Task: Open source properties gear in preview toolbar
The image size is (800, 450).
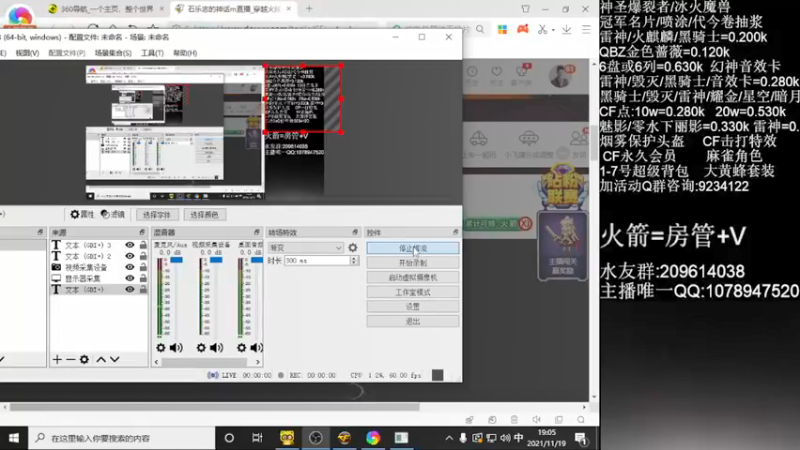Action: pyautogui.click(x=82, y=214)
